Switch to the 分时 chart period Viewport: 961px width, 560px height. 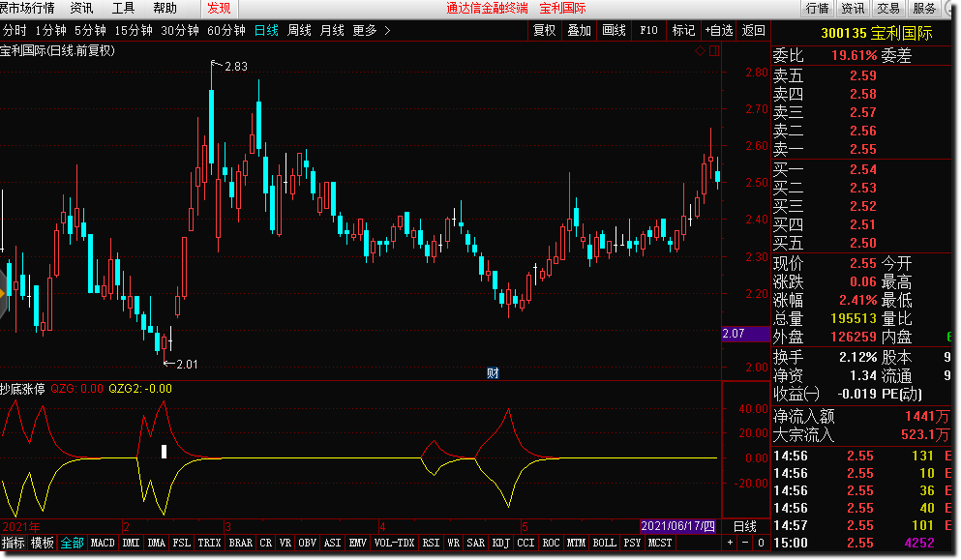(x=15, y=31)
